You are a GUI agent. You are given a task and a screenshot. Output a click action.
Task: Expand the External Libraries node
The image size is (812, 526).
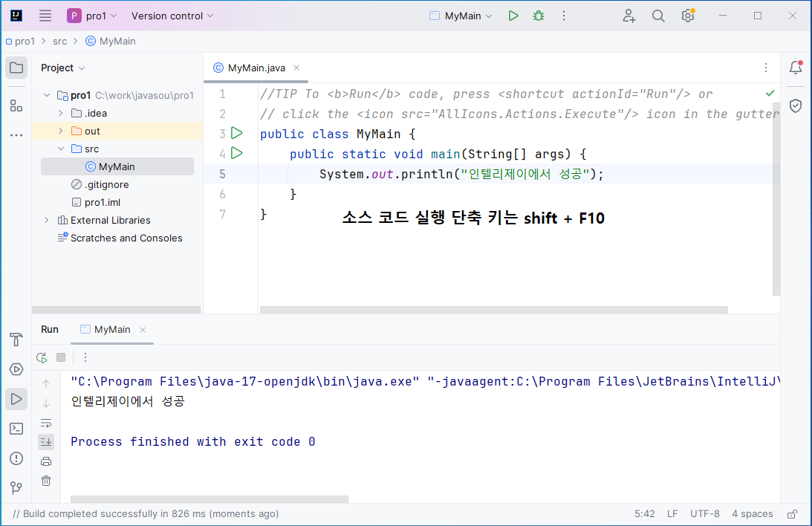point(46,220)
